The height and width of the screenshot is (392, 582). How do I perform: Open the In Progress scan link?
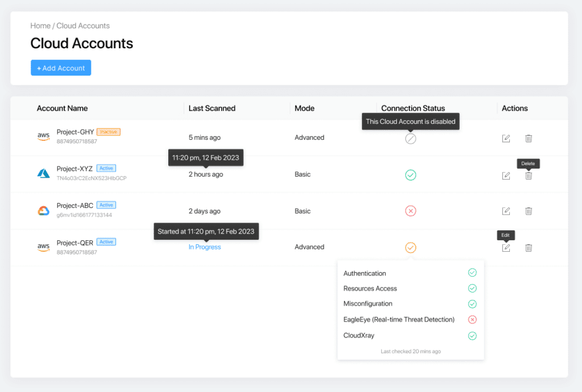pyautogui.click(x=205, y=247)
